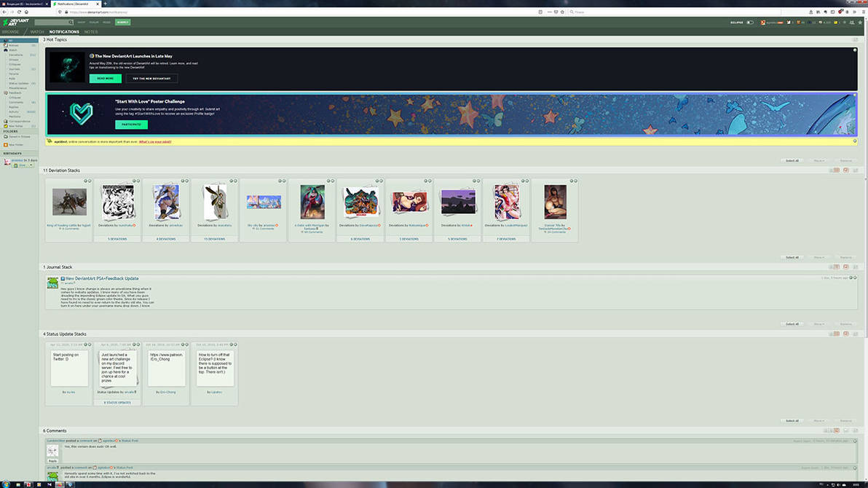Open browser home page icon

pyautogui.click(x=26, y=12)
